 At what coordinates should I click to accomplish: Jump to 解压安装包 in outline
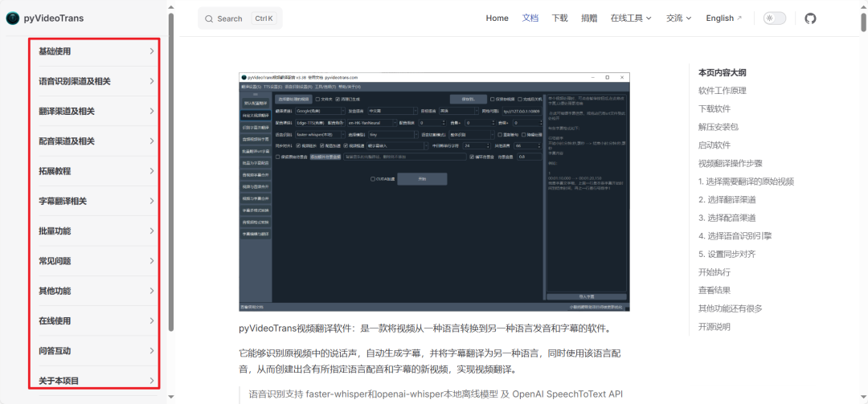coord(719,127)
